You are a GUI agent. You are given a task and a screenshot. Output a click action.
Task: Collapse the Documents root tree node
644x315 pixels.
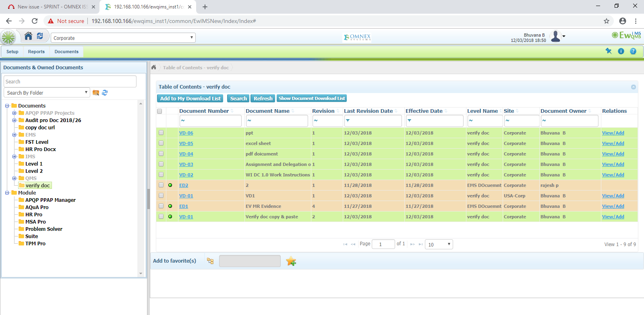[7, 106]
